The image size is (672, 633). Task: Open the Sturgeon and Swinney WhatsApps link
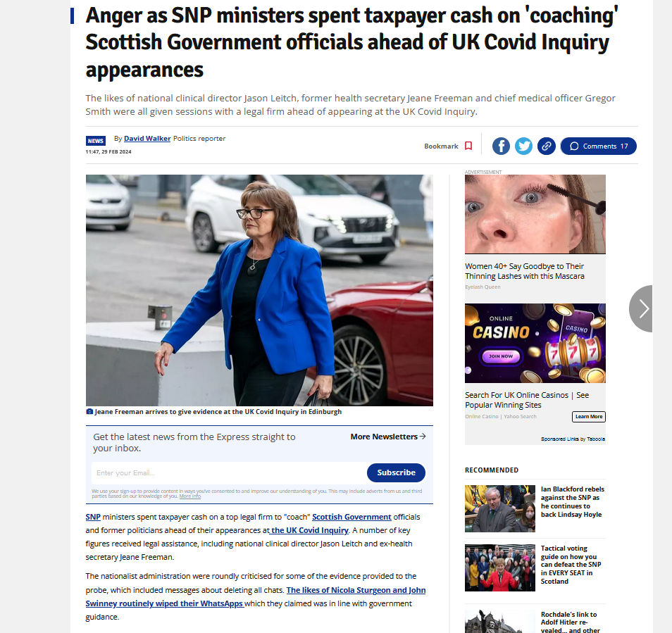tap(256, 596)
